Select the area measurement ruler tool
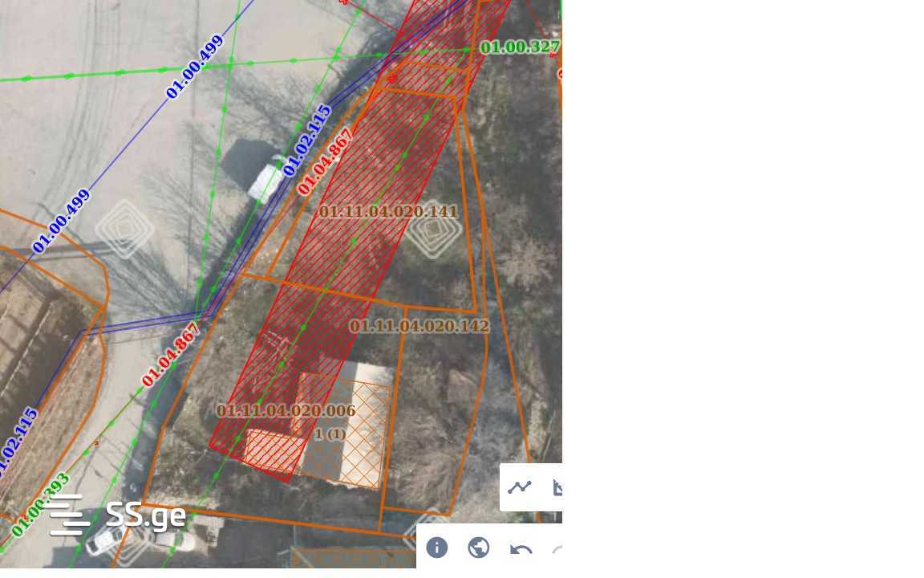 click(557, 487)
